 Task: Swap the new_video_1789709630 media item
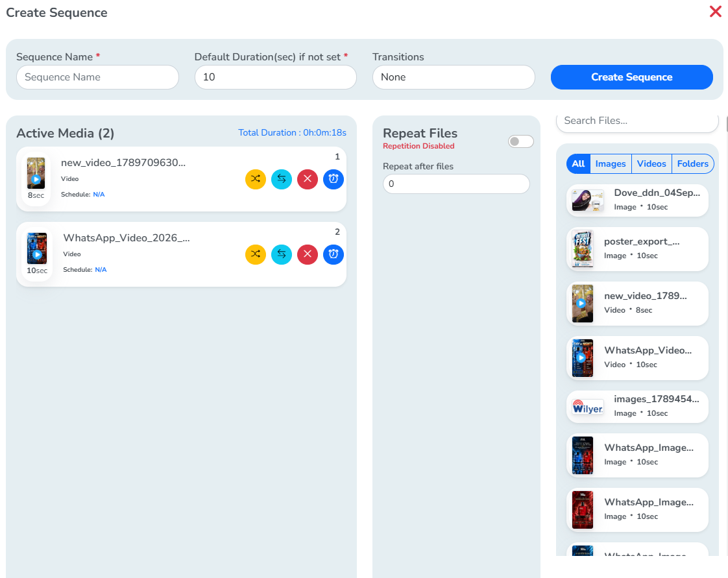(282, 179)
